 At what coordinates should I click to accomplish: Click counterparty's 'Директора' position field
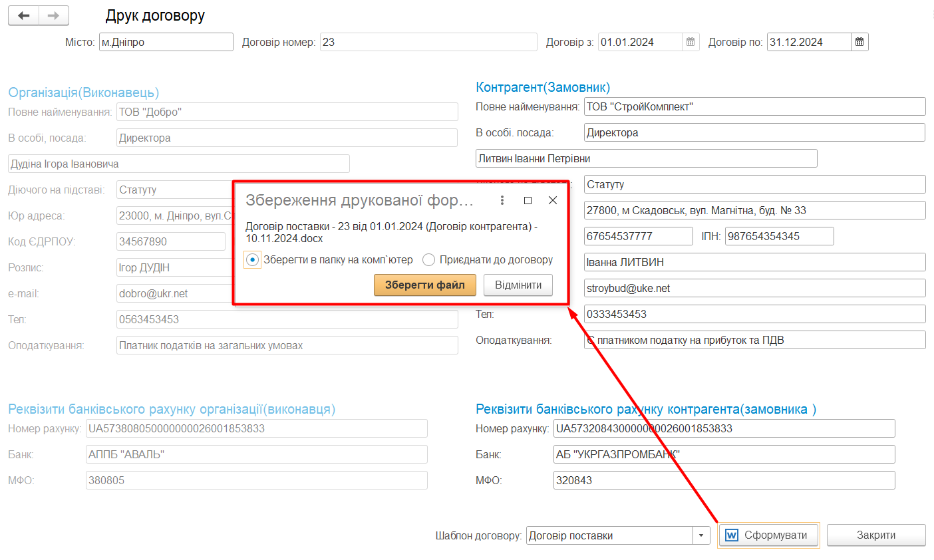coord(754,132)
